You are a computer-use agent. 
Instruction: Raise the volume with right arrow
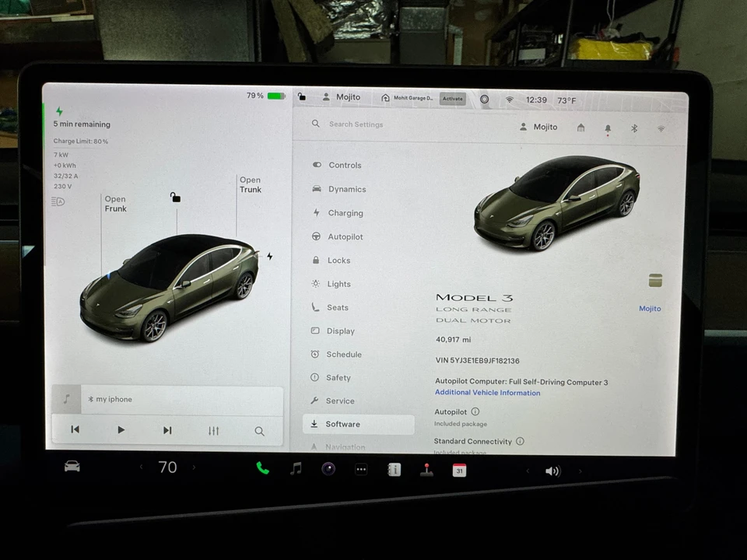(x=580, y=471)
